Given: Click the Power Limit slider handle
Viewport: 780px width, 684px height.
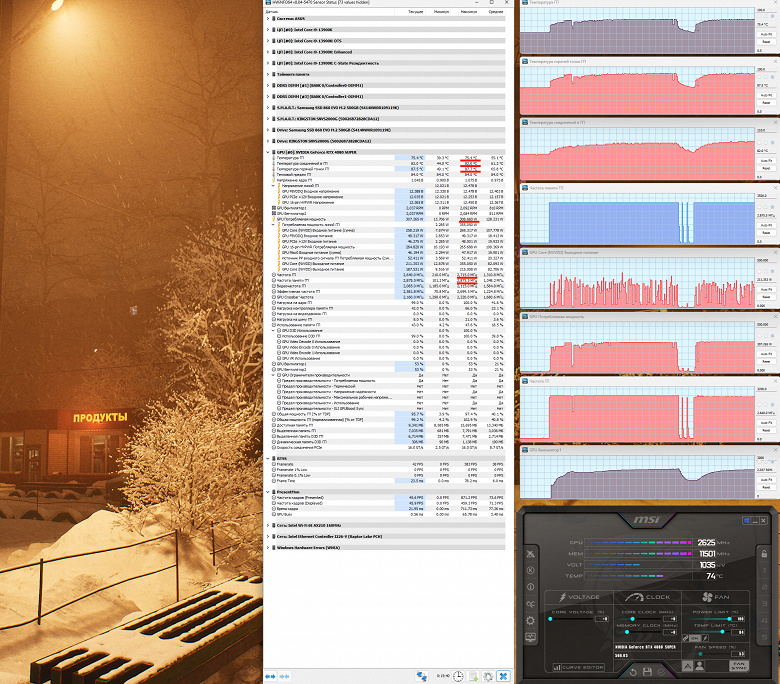Looking at the screenshot, I should click(729, 619).
